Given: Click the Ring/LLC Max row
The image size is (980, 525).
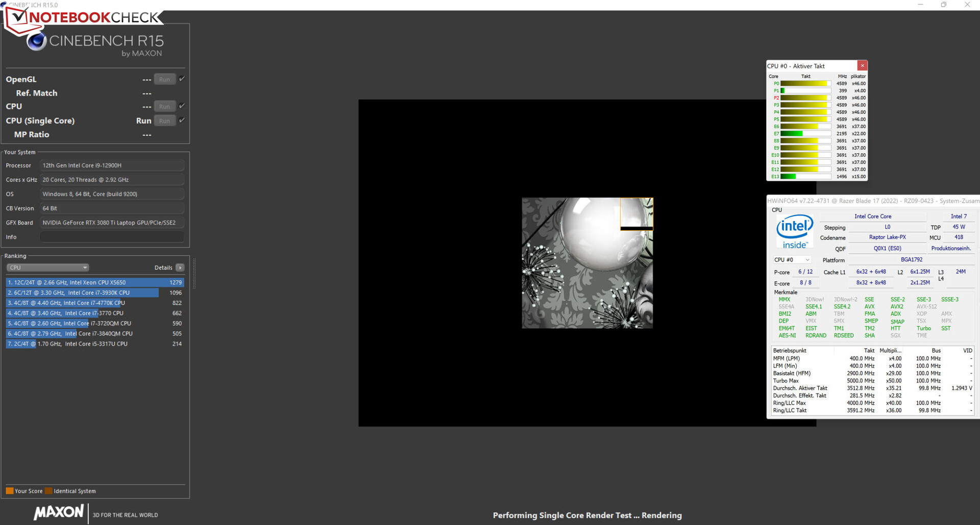Looking at the screenshot, I should pos(872,403).
